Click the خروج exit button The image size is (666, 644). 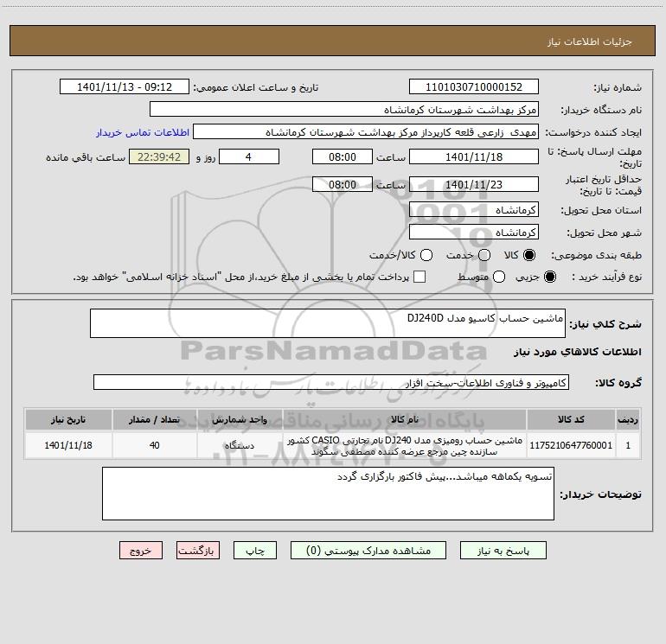[141, 551]
